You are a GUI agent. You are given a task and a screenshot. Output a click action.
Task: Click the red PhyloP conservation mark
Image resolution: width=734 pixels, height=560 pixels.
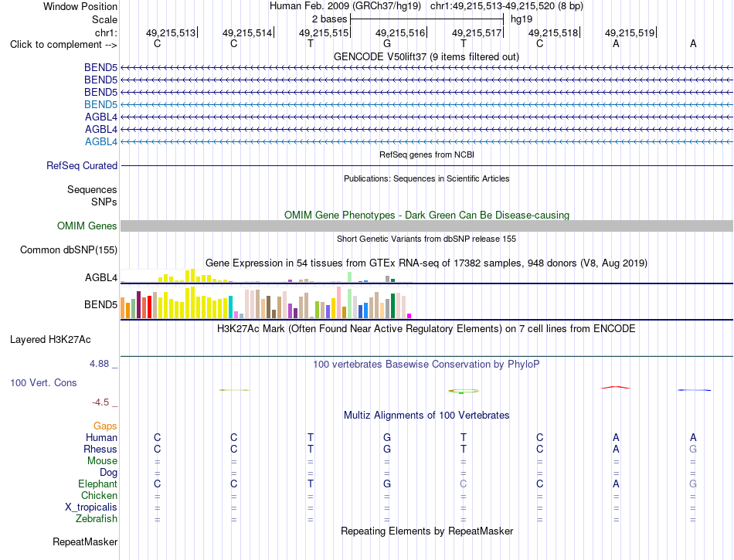point(616,388)
